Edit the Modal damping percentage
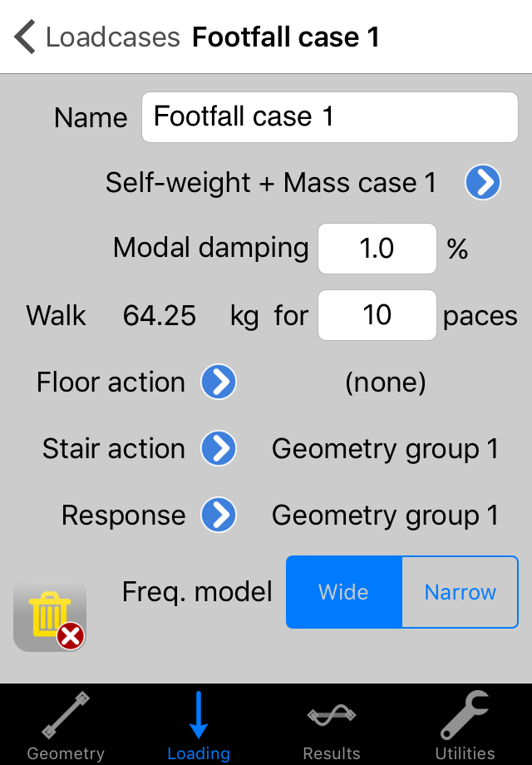 coord(377,249)
